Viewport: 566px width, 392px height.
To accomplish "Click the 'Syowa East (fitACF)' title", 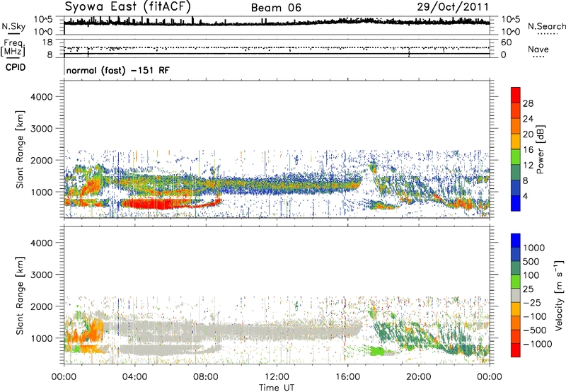I will tap(128, 6).
